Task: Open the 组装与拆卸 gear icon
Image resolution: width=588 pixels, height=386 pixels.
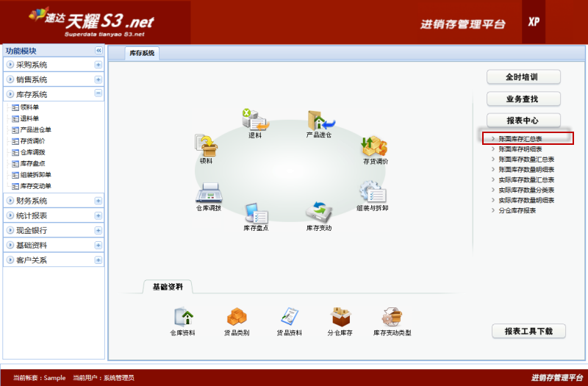Action: click(373, 194)
